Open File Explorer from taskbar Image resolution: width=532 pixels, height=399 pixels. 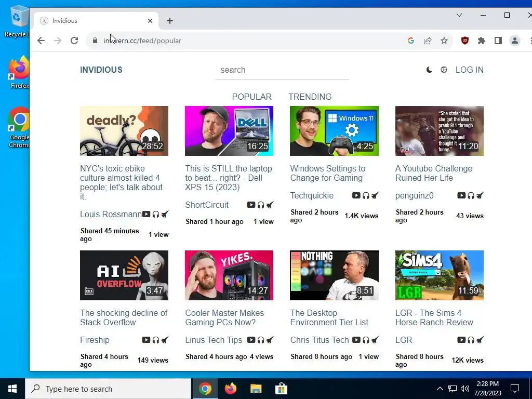[256, 389]
